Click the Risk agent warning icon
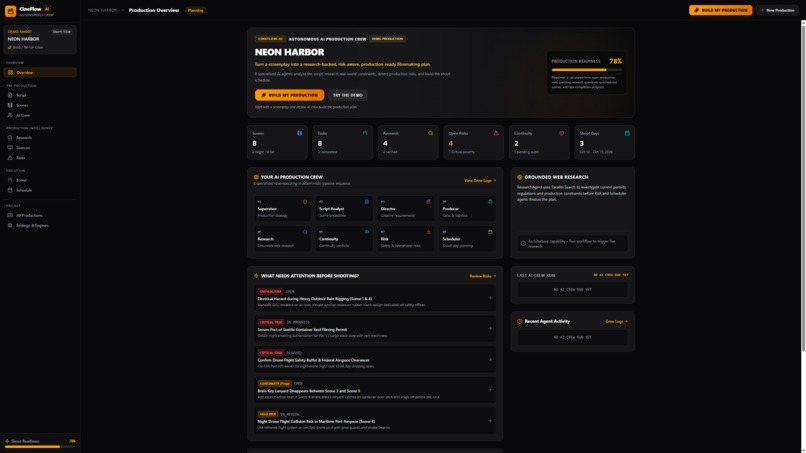Image resolution: width=806 pixels, height=453 pixels. click(428, 232)
